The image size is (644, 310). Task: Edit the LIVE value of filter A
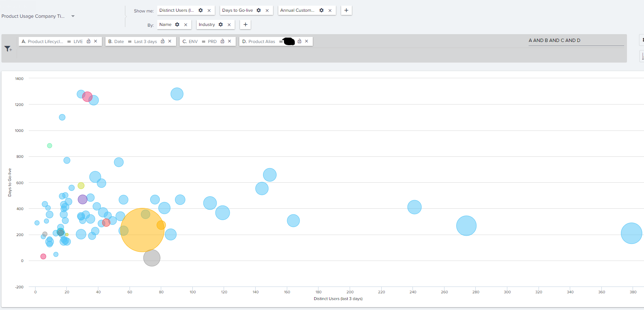[x=78, y=42]
